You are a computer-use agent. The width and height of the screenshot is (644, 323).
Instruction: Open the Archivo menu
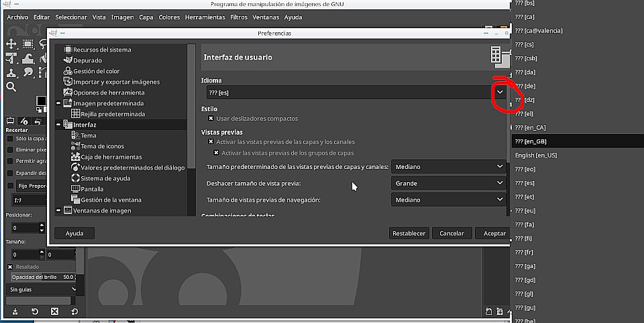click(x=17, y=17)
